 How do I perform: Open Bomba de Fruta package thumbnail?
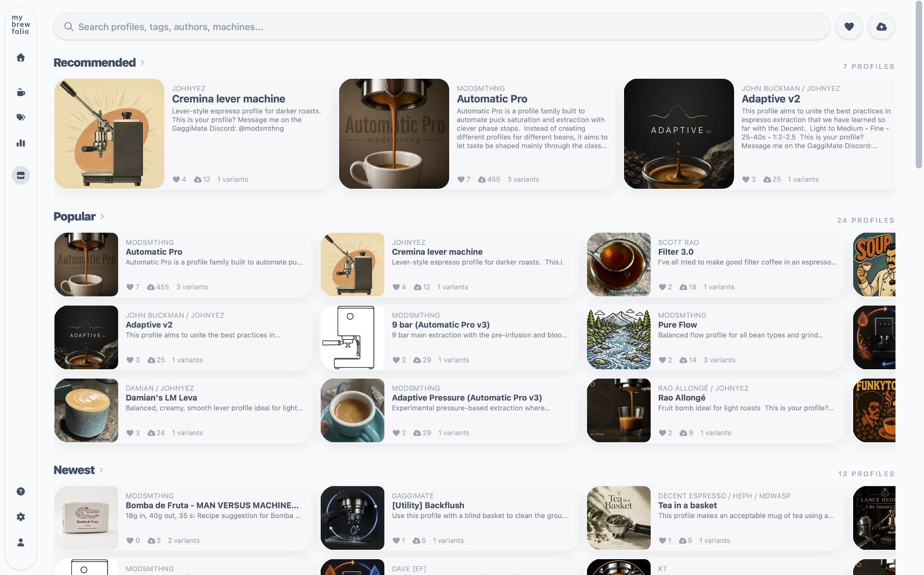point(86,518)
